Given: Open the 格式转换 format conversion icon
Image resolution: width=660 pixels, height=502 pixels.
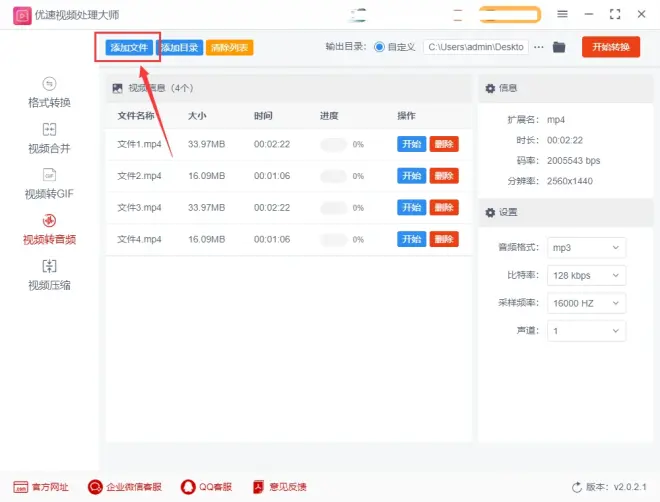Looking at the screenshot, I should [49, 84].
